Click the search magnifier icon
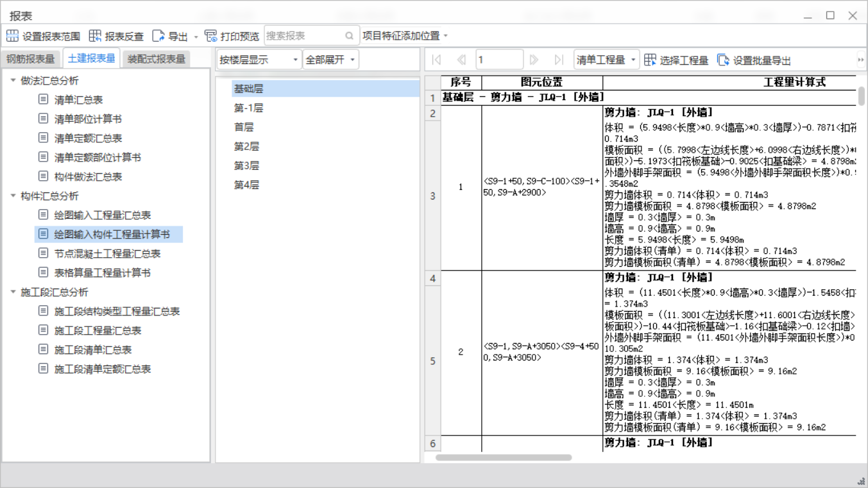Image resolution: width=868 pixels, height=488 pixels. click(x=350, y=36)
